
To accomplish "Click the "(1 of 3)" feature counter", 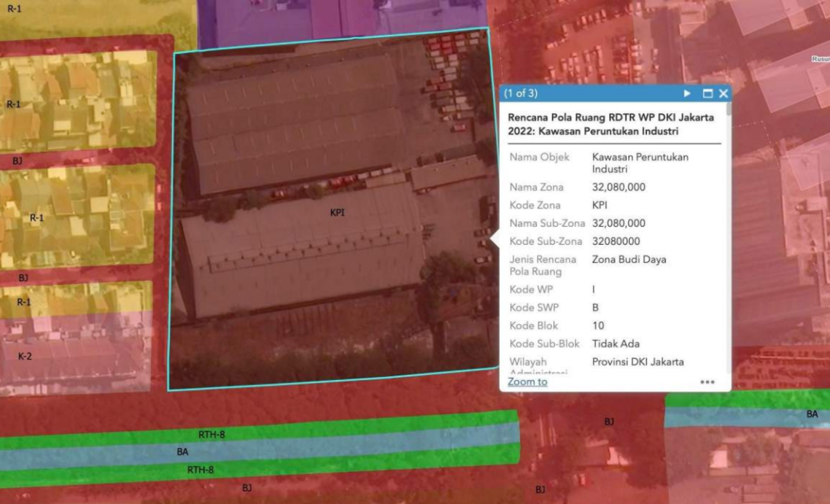I will point(521,93).
